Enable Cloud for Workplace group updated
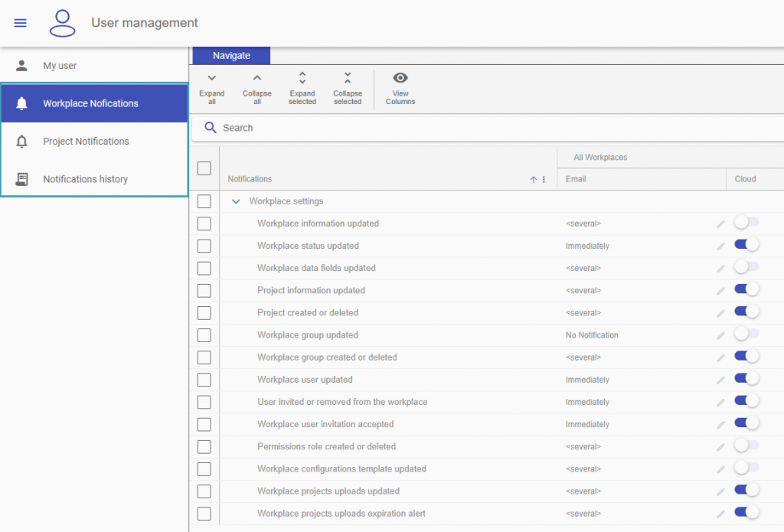Screen dimensions: 784x532 click(x=746, y=334)
